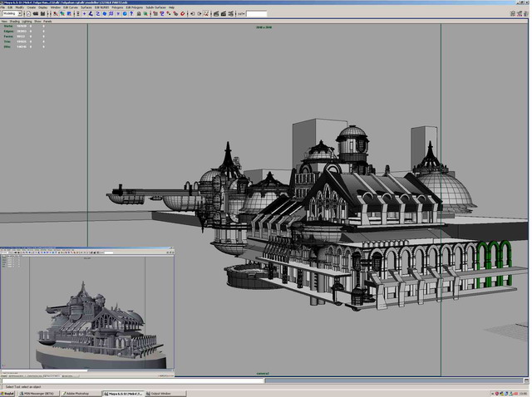Open the Edit Polygons menu
Screen dimensions: 532x397
click(134, 7)
